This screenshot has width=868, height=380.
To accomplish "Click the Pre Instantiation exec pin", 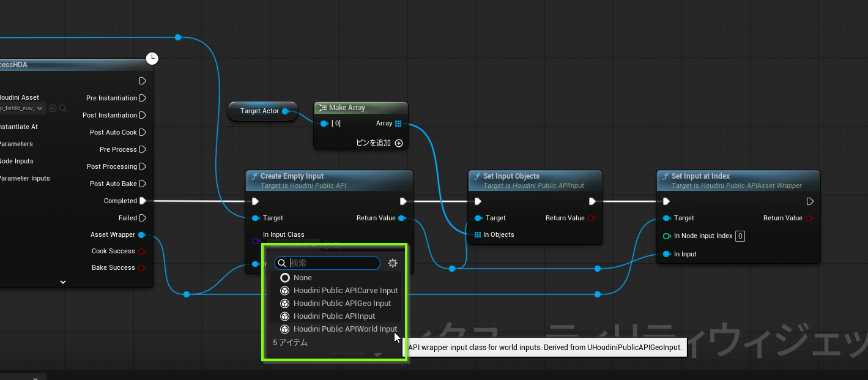I will point(143,98).
